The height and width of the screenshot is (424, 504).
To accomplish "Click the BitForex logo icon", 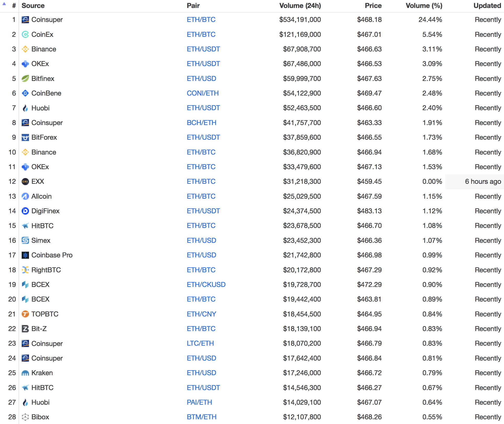I will (25, 137).
